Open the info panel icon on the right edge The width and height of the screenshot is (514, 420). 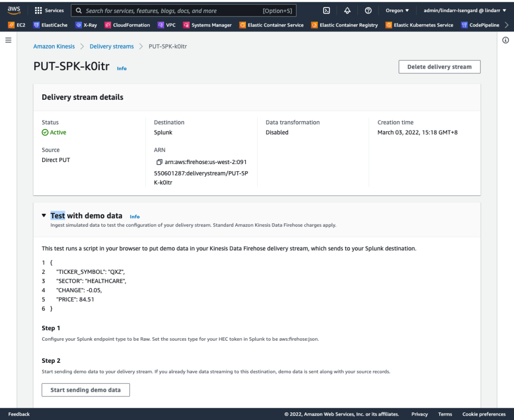click(505, 40)
